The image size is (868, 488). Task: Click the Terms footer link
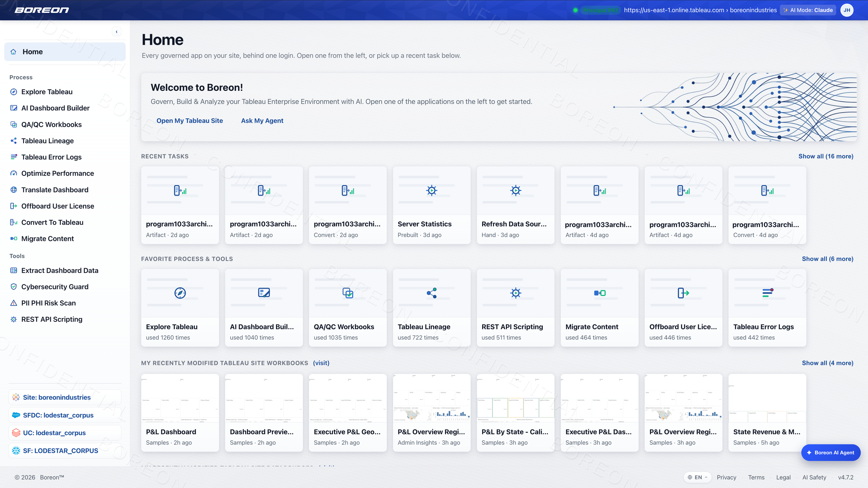(756, 477)
